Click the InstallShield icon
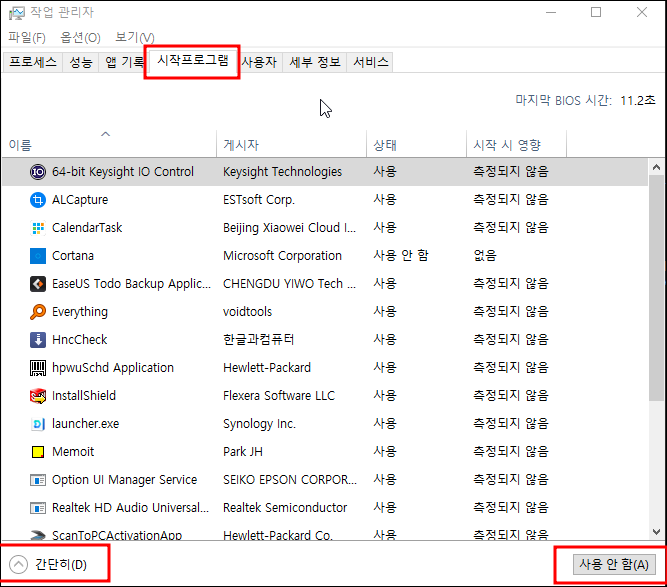Screen dimensions: 667x587 [x=38, y=396]
